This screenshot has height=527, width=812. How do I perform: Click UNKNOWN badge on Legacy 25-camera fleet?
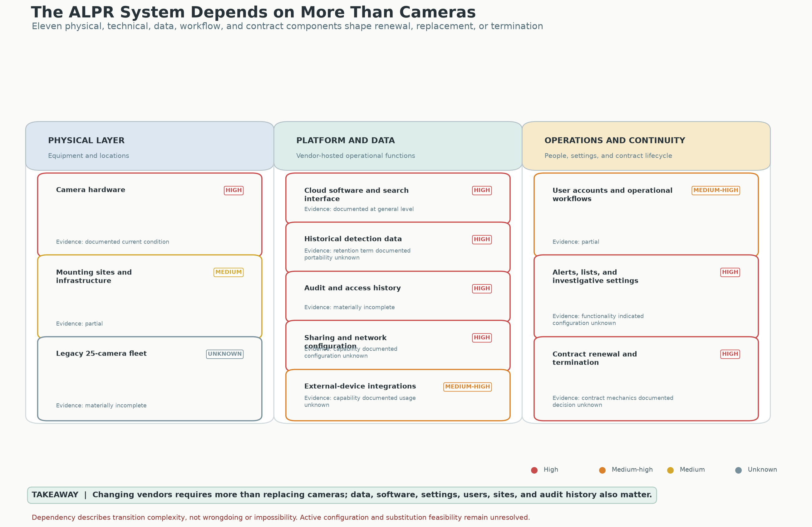point(225,354)
